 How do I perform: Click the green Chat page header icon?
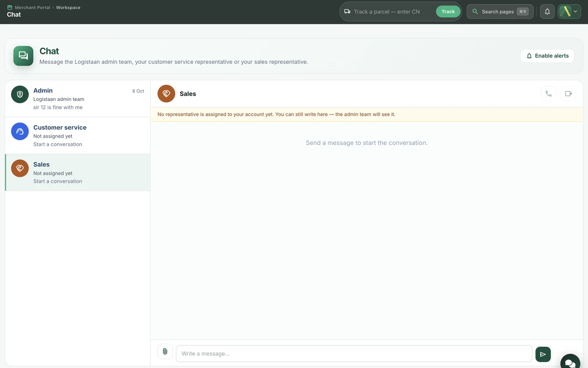pos(23,56)
